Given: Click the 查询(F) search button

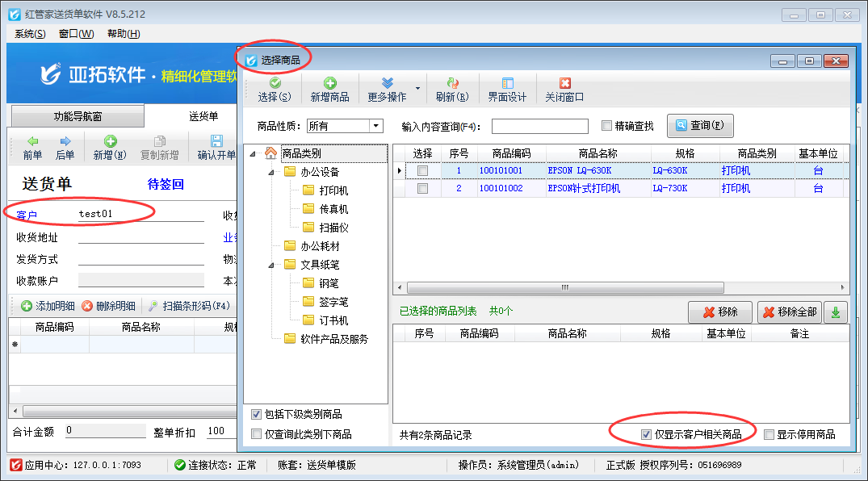Looking at the screenshot, I should [699, 126].
